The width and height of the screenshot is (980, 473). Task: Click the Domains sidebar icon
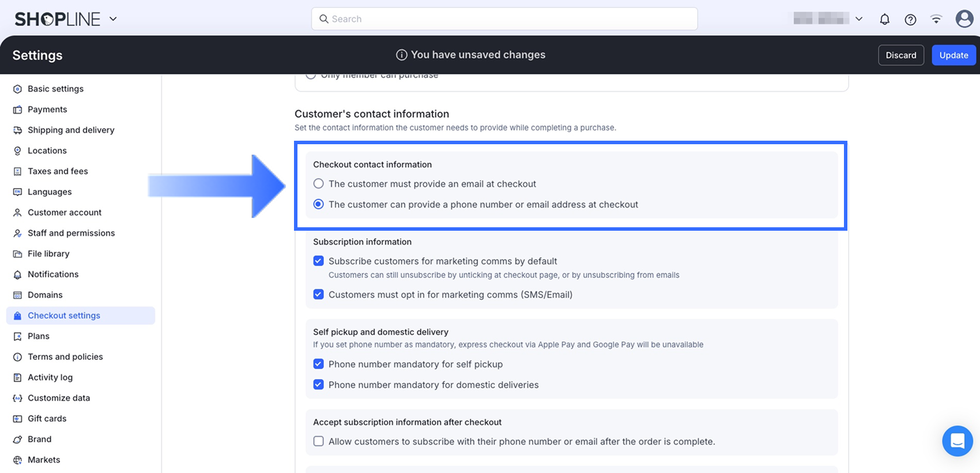[17, 295]
